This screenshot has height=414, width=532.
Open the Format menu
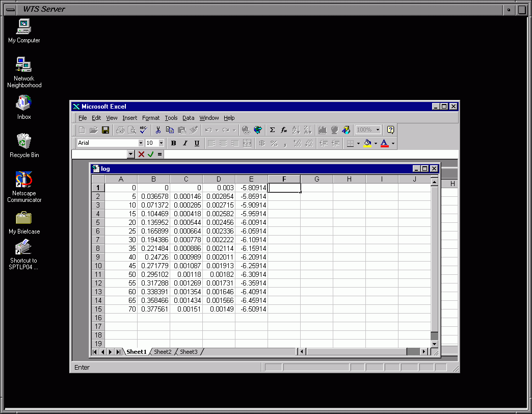(151, 118)
